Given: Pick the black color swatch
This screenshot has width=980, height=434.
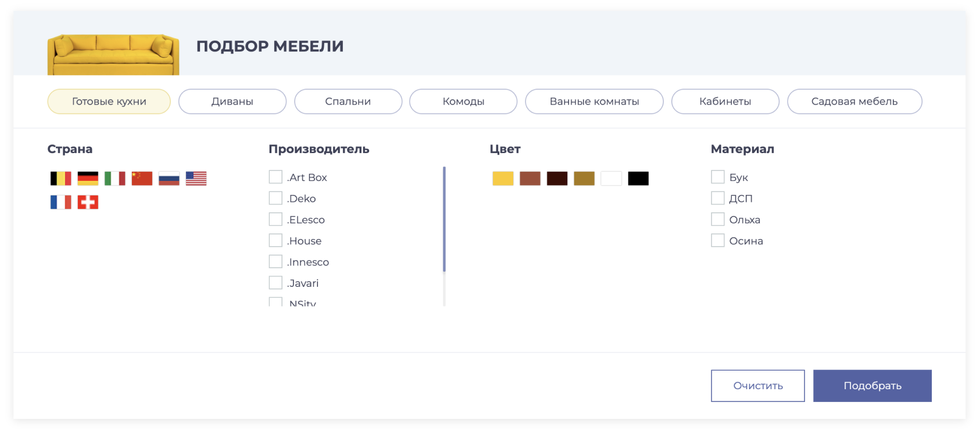Looking at the screenshot, I should click(x=638, y=179).
